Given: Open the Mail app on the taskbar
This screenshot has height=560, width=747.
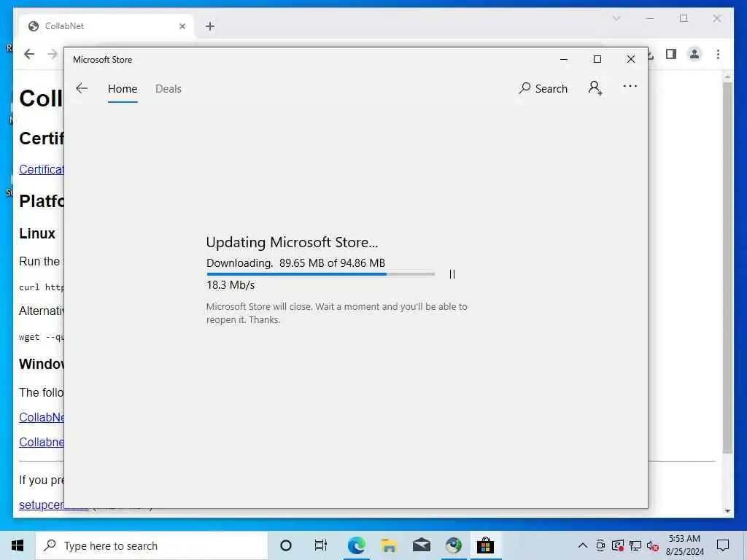Looking at the screenshot, I should (x=421, y=545).
